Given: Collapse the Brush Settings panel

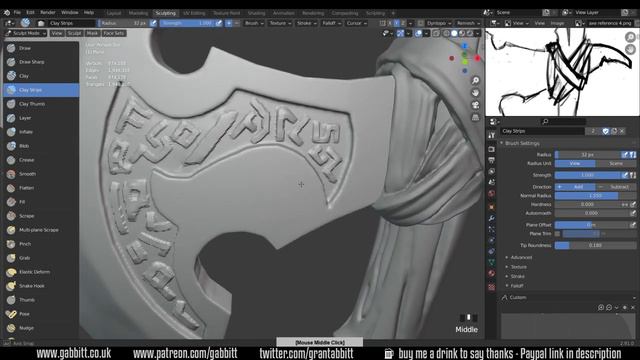Looking at the screenshot, I should (x=522, y=144).
